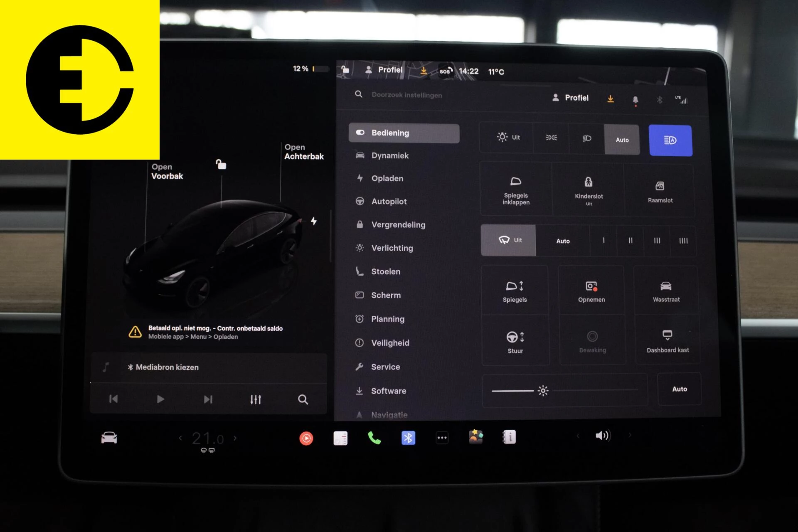
Task: Tap the Spiegels inklappen (fold mirrors) icon
Action: coord(515,189)
